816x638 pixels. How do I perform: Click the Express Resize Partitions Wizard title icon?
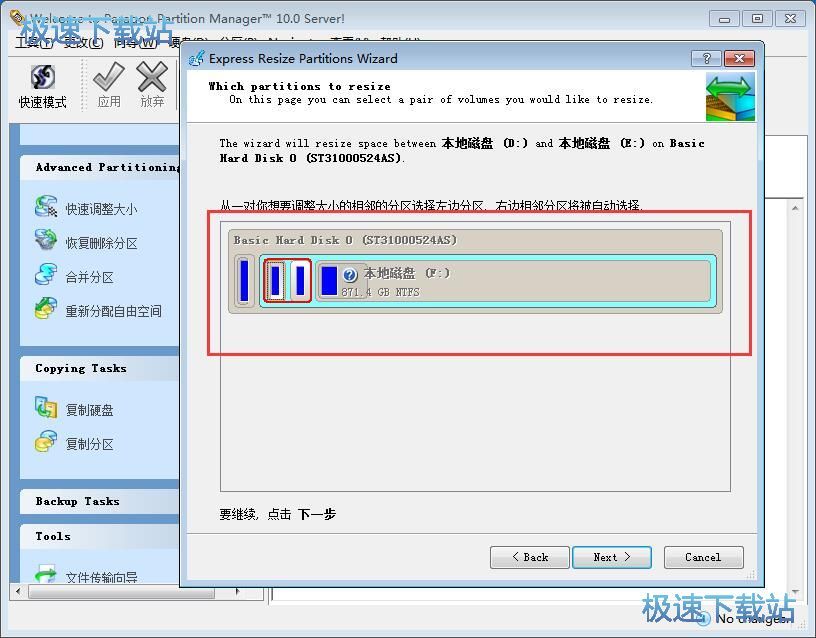click(x=196, y=58)
